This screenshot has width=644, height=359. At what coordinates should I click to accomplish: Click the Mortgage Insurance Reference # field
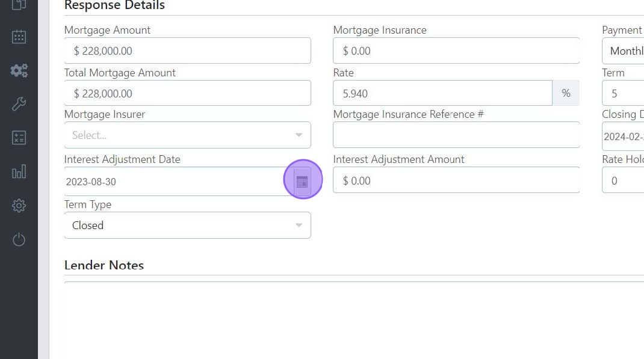pyautogui.click(x=456, y=135)
